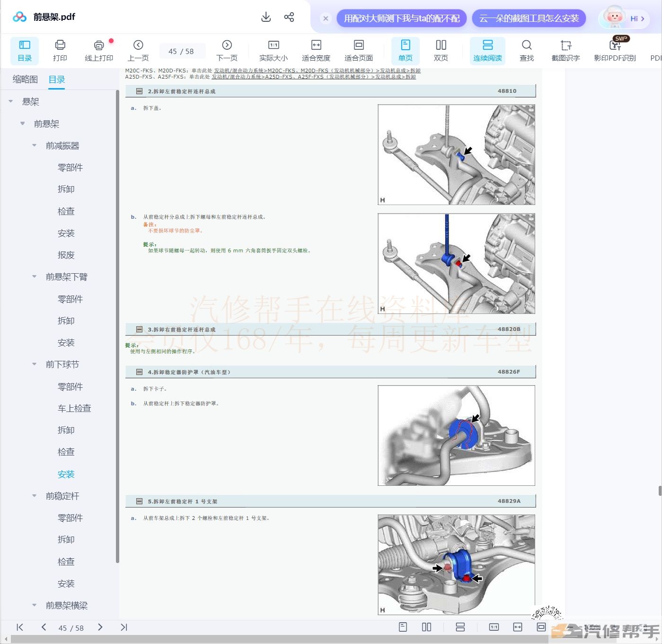The height and width of the screenshot is (644, 662).
Task: Choose 适合页面 fit page
Action: click(359, 51)
